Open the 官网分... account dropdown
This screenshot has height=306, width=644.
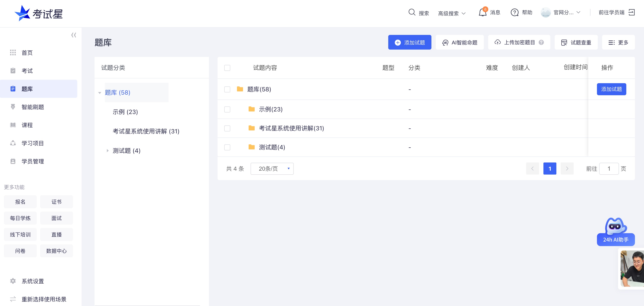click(x=567, y=12)
